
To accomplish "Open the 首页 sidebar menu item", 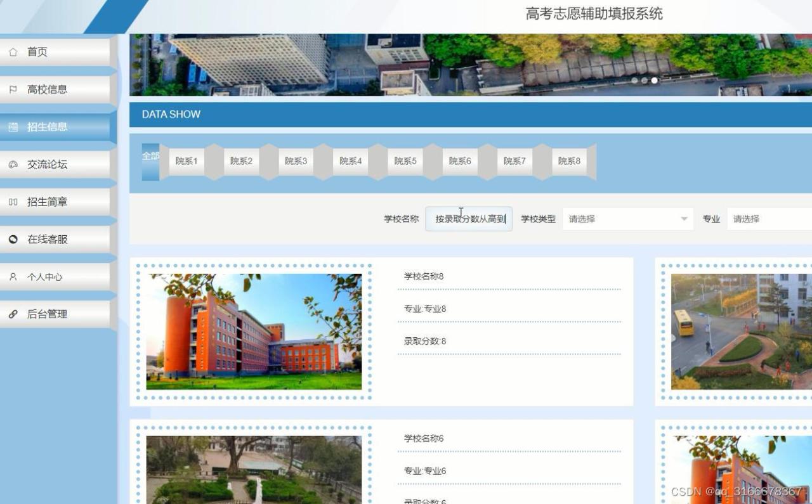I will [x=55, y=52].
